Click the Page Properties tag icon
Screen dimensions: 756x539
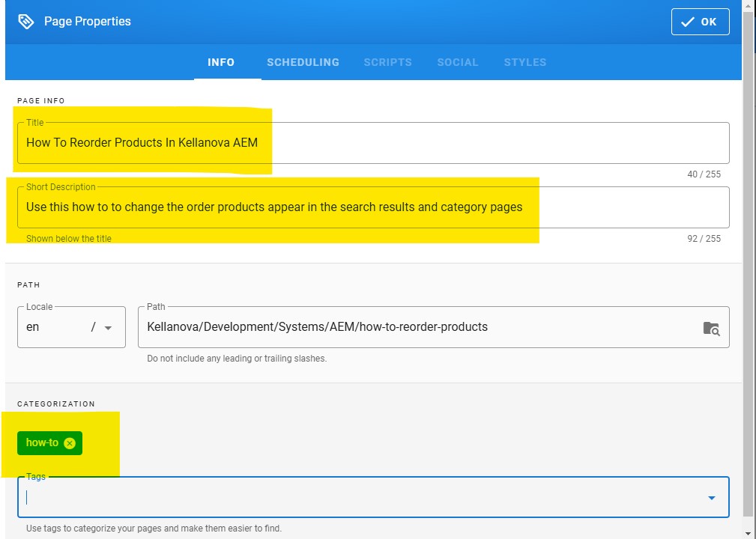point(26,22)
